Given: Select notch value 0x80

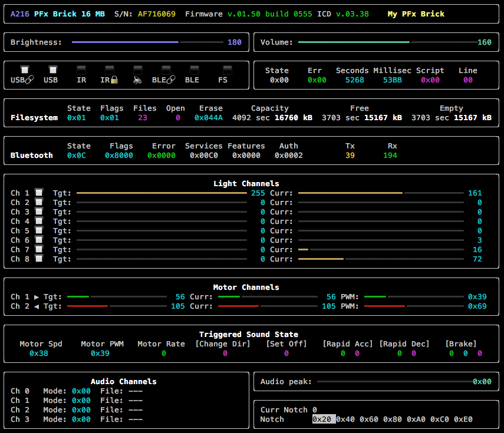Looking at the screenshot, I should pos(393,419).
